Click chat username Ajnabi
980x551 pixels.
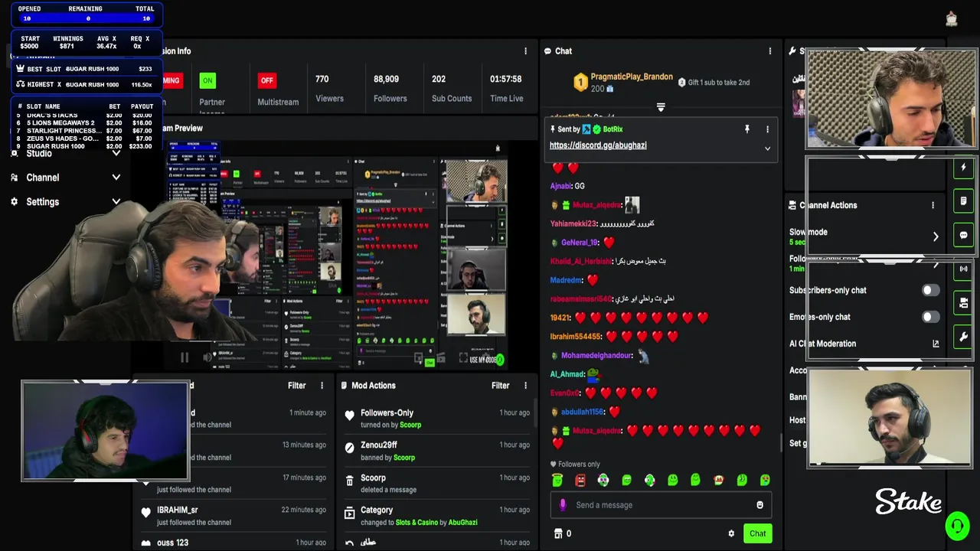point(560,186)
